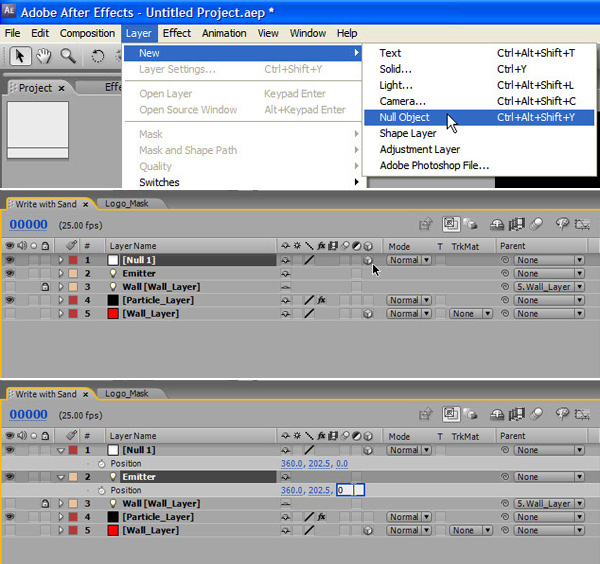Viewport: 600px width, 564px height.
Task: Expand Emitter layer triangle in the collapsed-layers timeline
Action: pyautogui.click(x=60, y=274)
